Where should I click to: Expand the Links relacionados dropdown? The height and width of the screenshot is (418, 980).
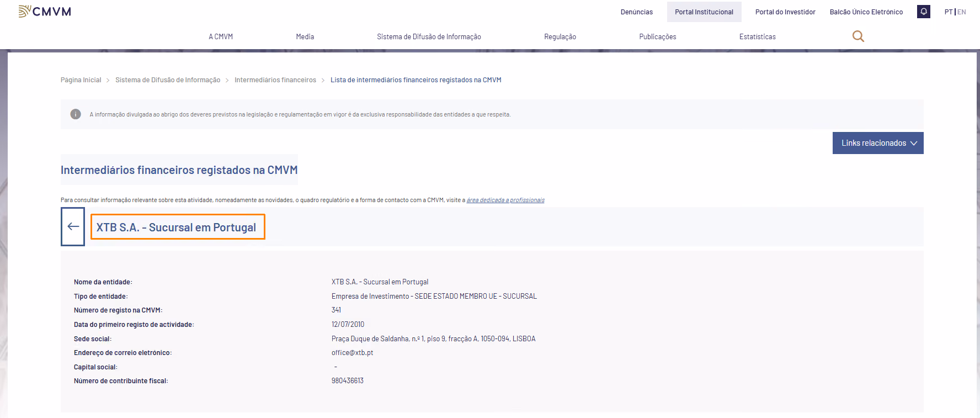point(878,143)
